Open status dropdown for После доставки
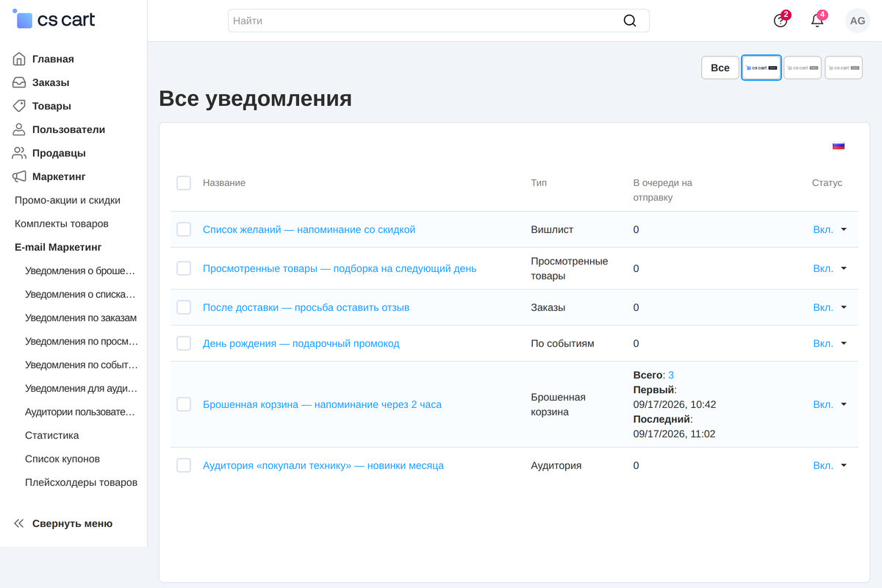The height and width of the screenshot is (588, 882). (830, 307)
